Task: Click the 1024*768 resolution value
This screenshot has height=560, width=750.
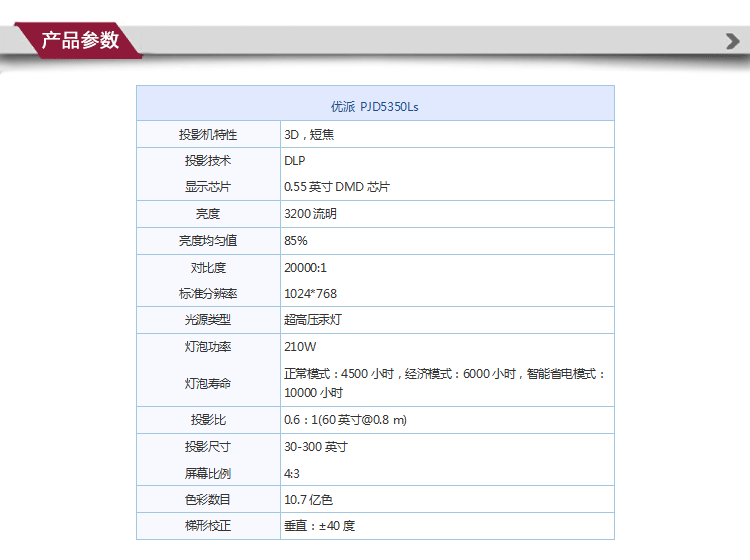Action: tap(310, 293)
